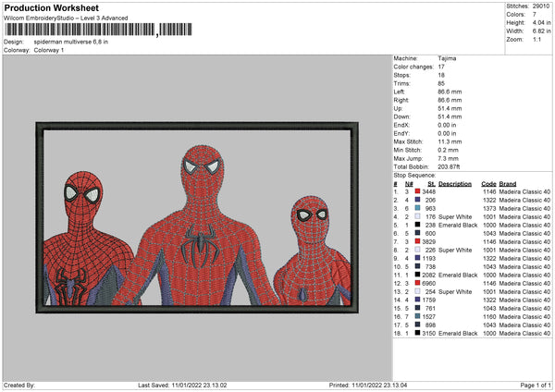The height and width of the screenshot is (392, 555).
Task: Click the black swatch in stop 18
Action: coord(418,332)
